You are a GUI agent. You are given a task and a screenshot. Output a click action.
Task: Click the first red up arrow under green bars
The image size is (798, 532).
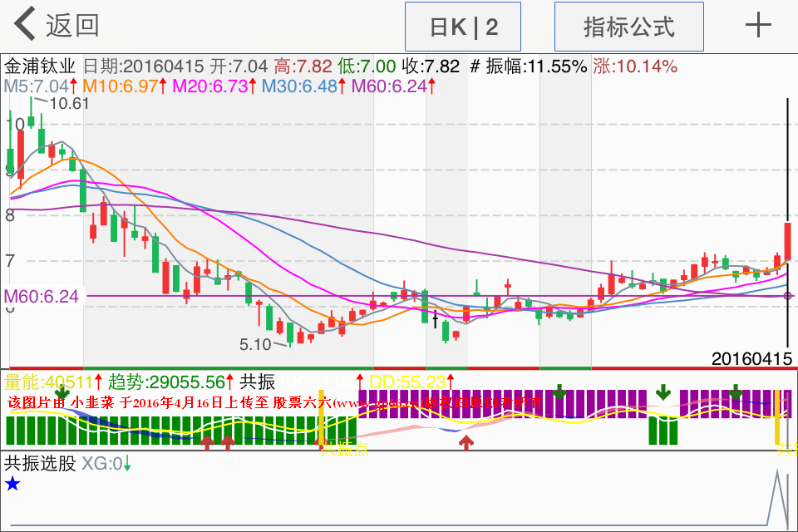pyautogui.click(x=207, y=442)
